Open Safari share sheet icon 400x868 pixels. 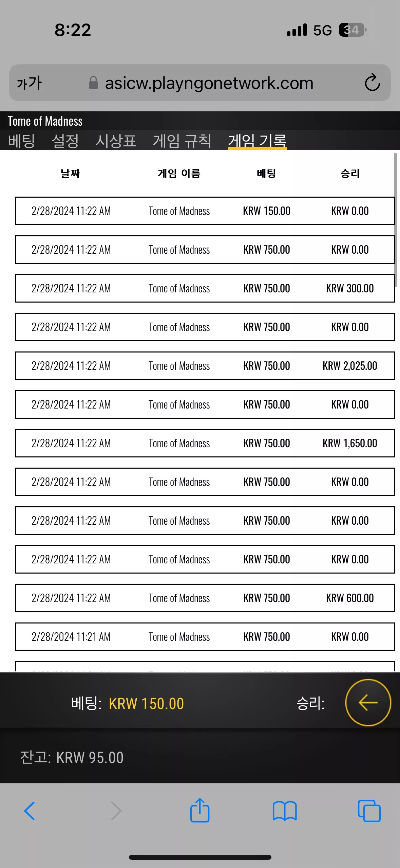(200, 810)
